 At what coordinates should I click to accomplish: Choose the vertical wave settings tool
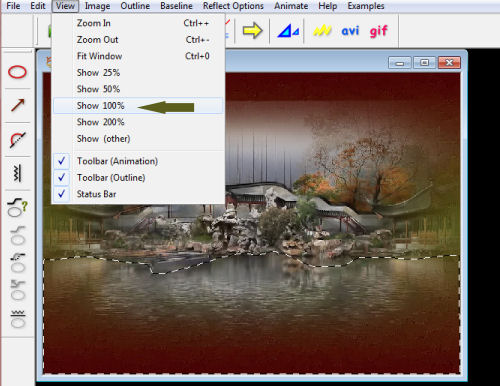(x=18, y=173)
